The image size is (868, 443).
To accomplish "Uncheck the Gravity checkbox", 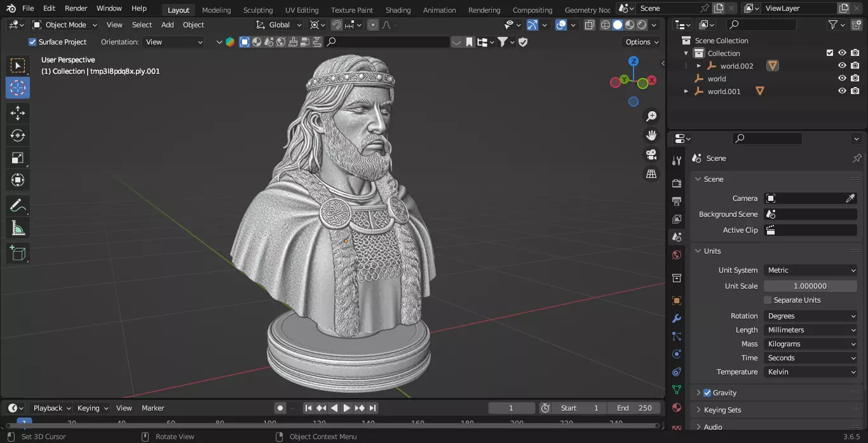I will tap(707, 393).
